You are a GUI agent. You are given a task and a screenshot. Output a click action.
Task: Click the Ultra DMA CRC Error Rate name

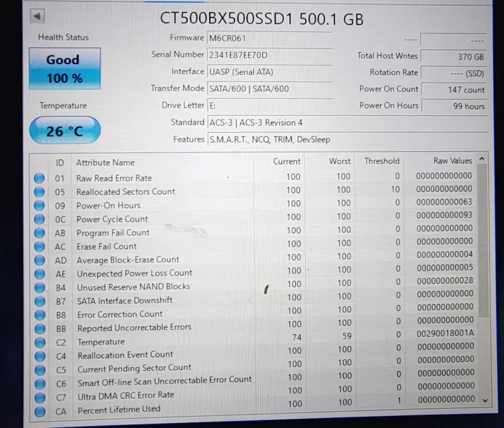click(x=126, y=395)
